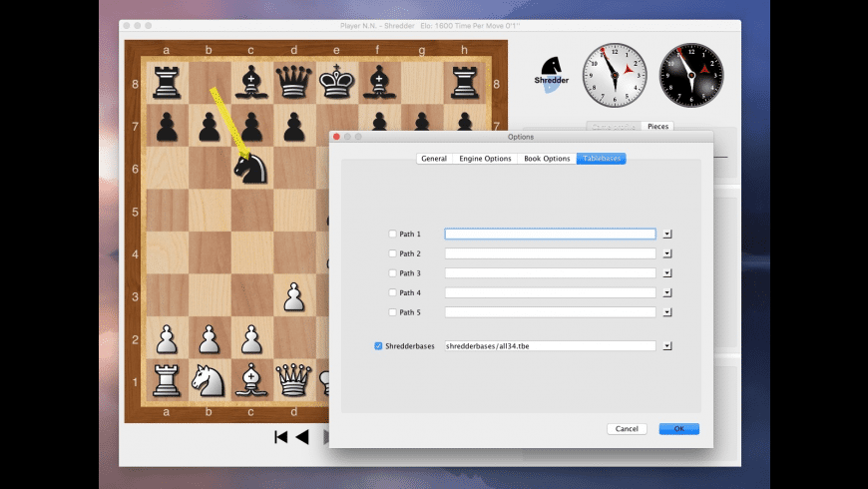Click the empty b8 square

pos(210,83)
